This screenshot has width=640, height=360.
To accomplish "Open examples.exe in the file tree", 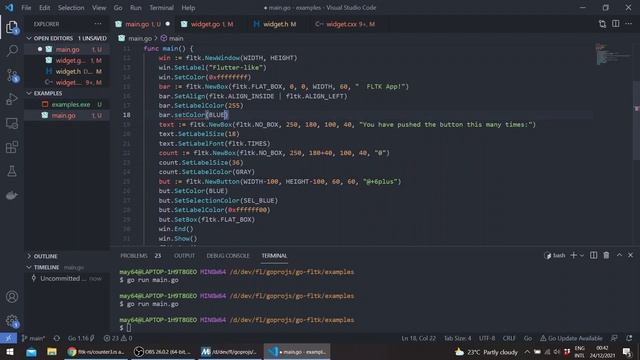I will click(x=67, y=104).
